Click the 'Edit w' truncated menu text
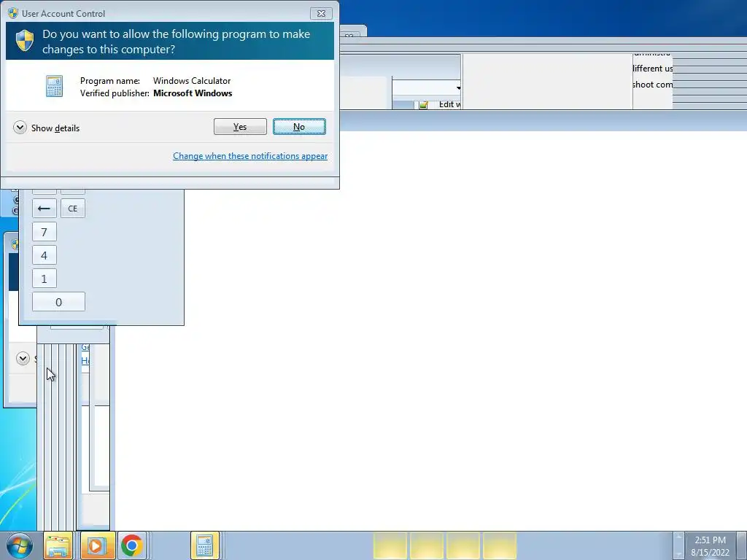The height and width of the screenshot is (560, 747). (x=449, y=105)
